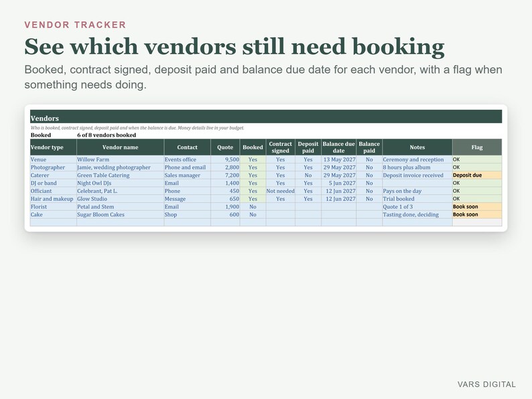Image resolution: width=532 pixels, height=399 pixels.
Task: Select the 450 quote cell
Action: click(x=225, y=191)
